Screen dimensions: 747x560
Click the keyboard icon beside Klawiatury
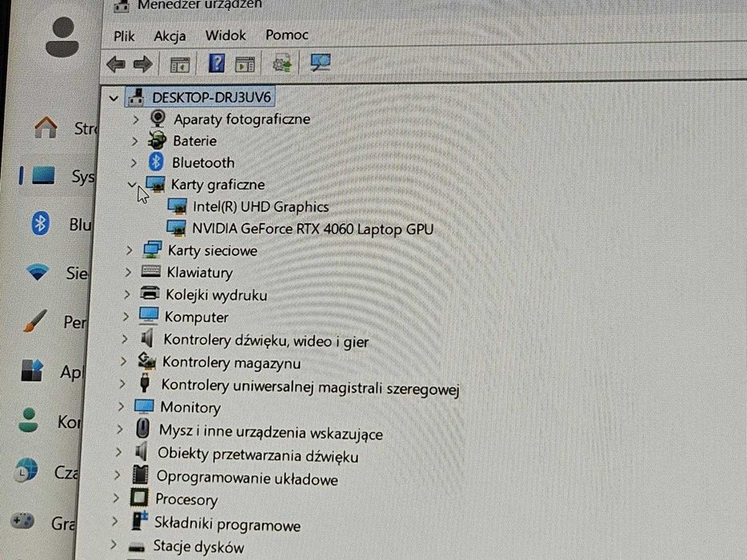(151, 271)
